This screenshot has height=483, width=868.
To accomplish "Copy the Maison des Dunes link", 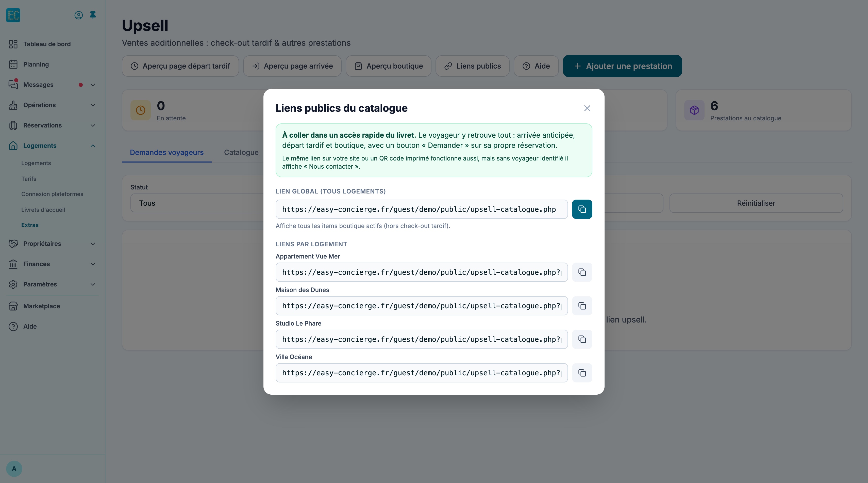I will tap(582, 306).
